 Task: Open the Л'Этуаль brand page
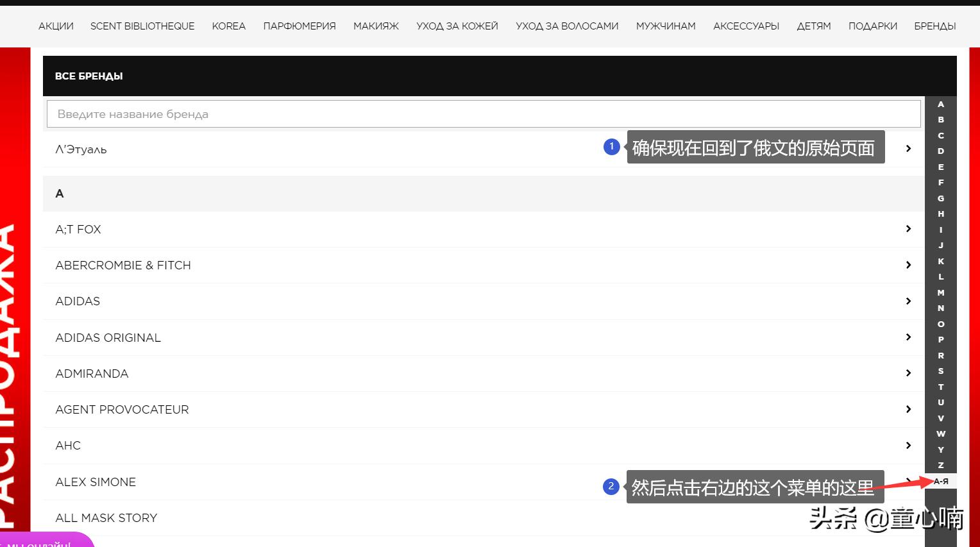[x=81, y=149]
